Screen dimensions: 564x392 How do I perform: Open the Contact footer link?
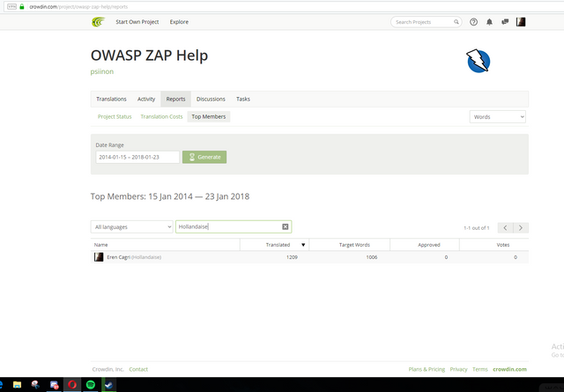tap(138, 369)
